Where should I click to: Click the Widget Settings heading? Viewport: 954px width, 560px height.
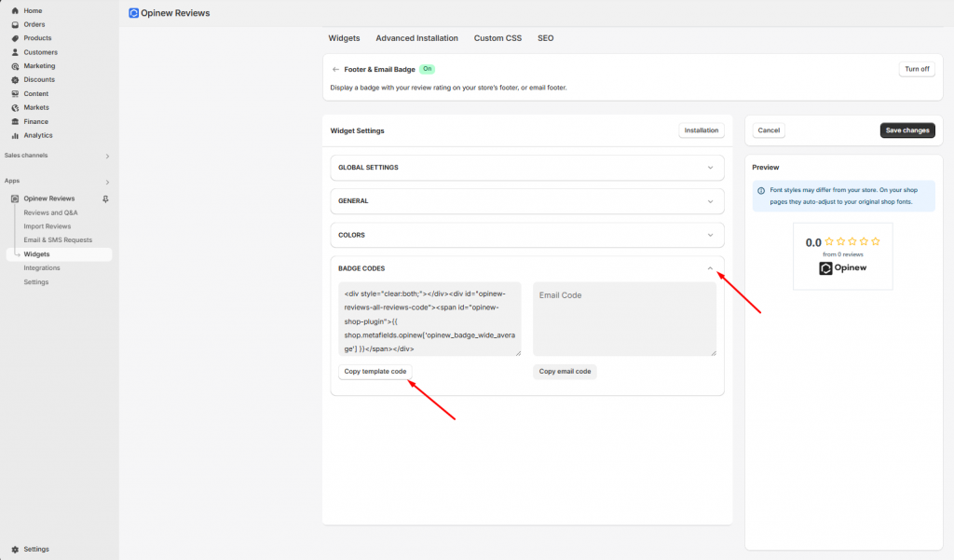(357, 130)
